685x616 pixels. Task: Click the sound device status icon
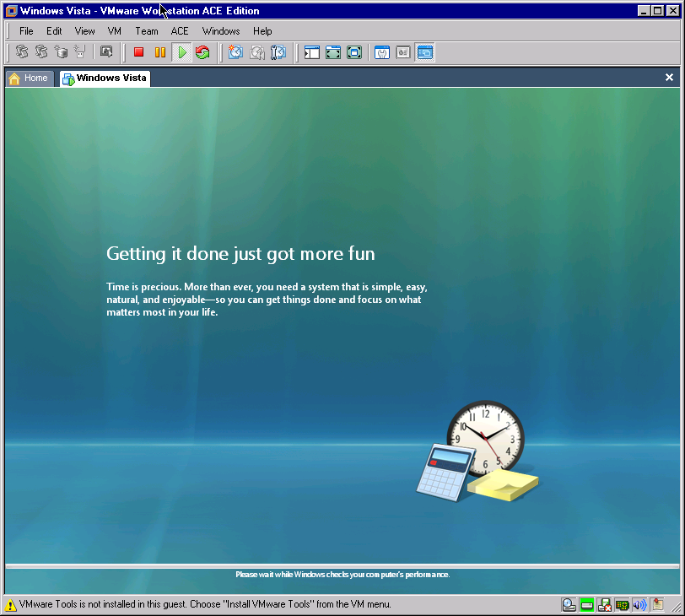click(639, 605)
